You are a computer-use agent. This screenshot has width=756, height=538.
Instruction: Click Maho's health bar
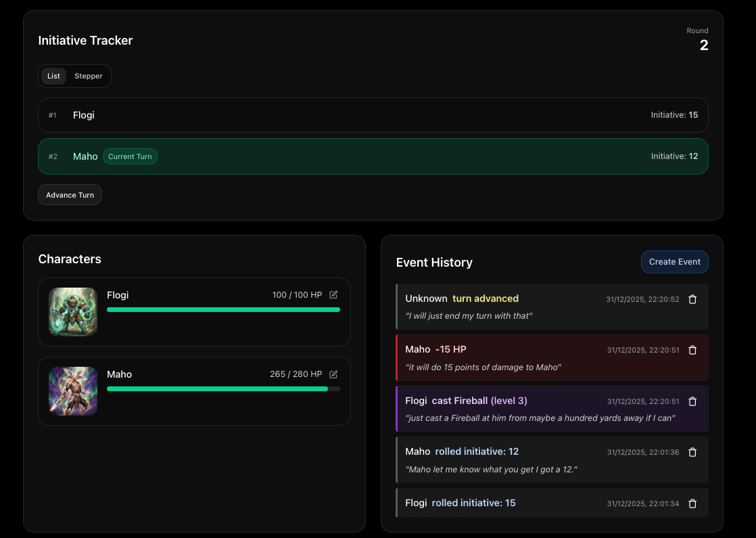pyautogui.click(x=223, y=389)
